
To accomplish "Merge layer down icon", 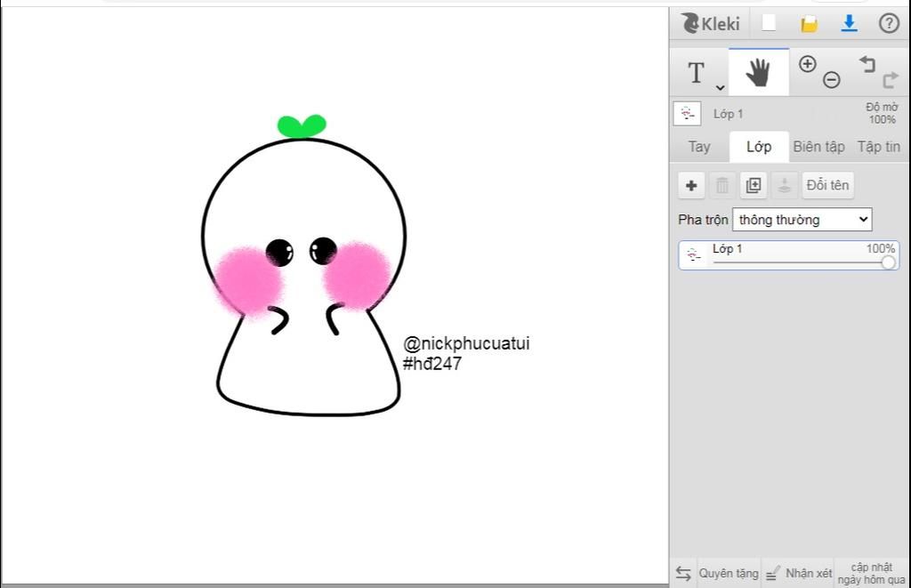I will click(x=785, y=185).
